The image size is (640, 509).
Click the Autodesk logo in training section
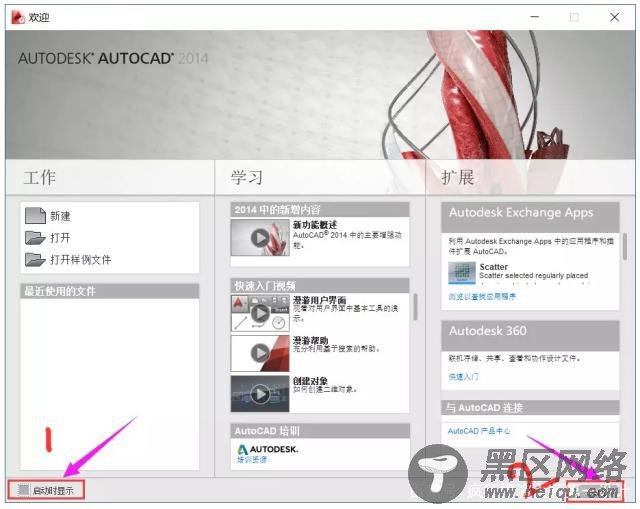pyautogui.click(x=267, y=449)
